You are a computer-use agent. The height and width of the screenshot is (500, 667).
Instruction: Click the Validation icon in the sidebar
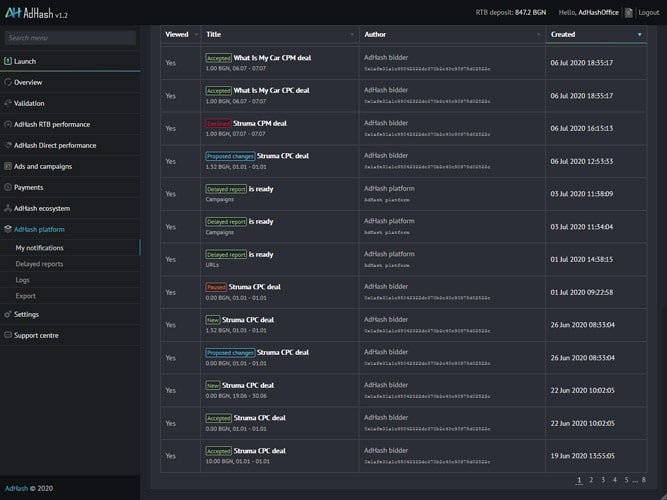pyautogui.click(x=8, y=103)
